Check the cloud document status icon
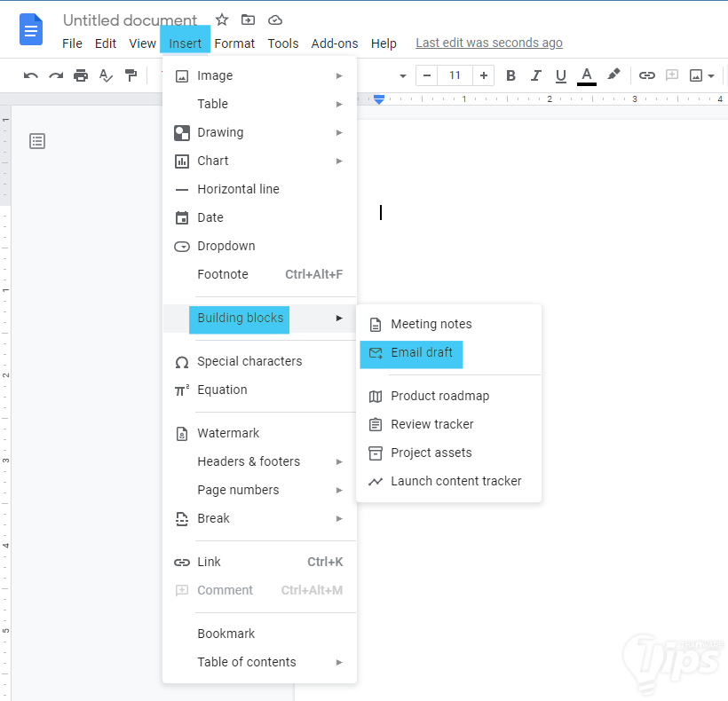This screenshot has height=701, width=728. 275,20
